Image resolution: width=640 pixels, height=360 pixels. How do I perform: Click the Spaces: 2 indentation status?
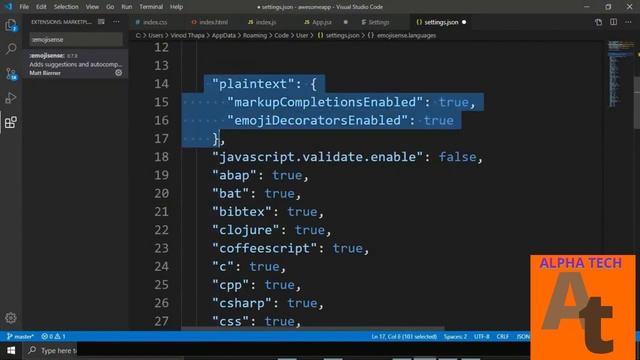pyautogui.click(x=455, y=337)
